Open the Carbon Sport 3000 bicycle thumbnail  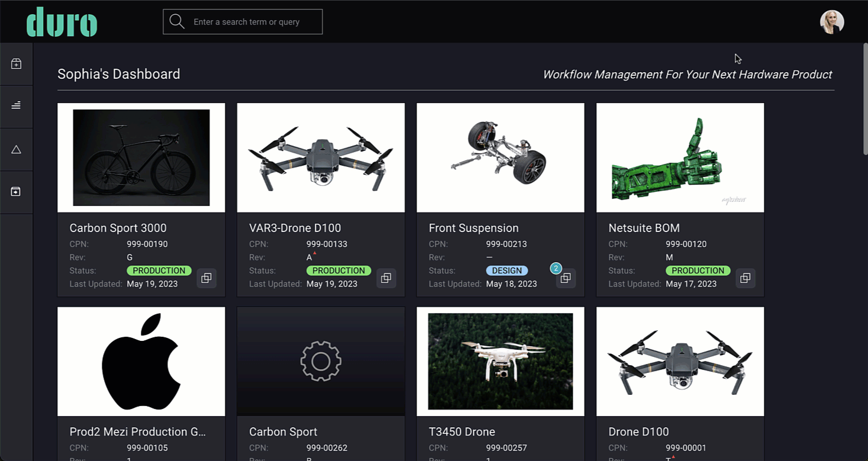[141, 158]
